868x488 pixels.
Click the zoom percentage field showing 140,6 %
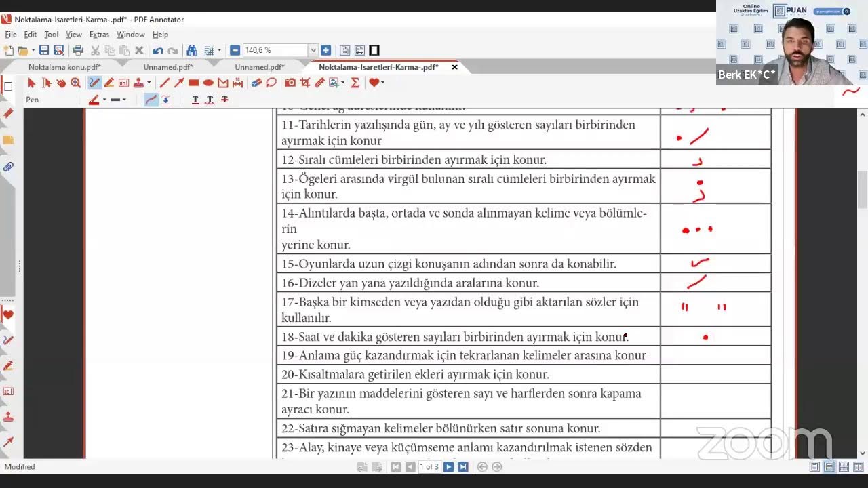[276, 50]
